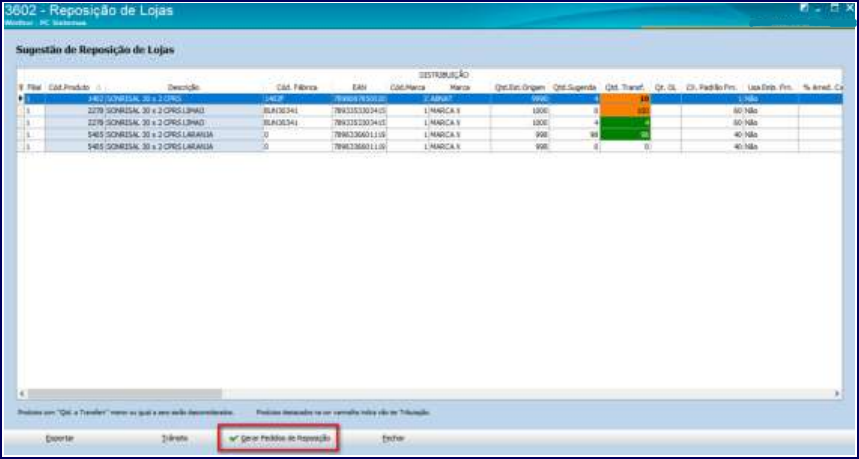Open the Trânsito button

tap(175, 438)
